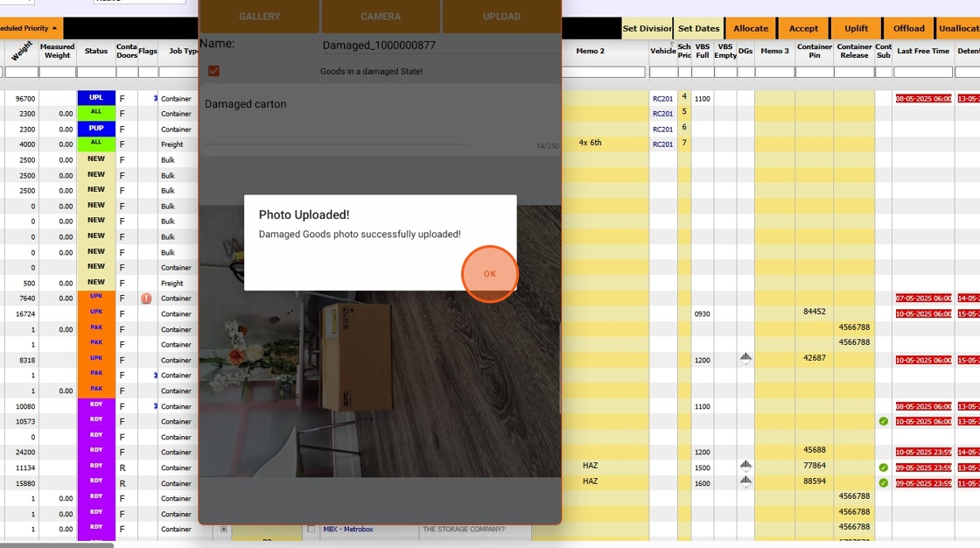
Task: Click the Offload button
Action: (908, 28)
